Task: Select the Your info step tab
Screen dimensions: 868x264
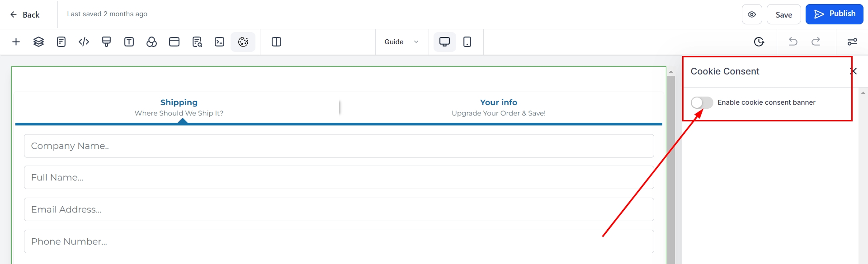Action: 498,107
